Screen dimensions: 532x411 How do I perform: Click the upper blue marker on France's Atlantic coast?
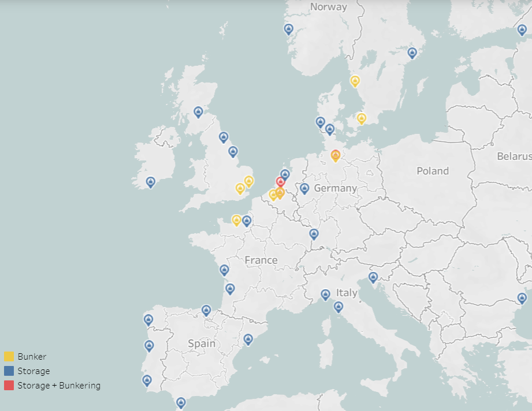pyautogui.click(x=224, y=270)
